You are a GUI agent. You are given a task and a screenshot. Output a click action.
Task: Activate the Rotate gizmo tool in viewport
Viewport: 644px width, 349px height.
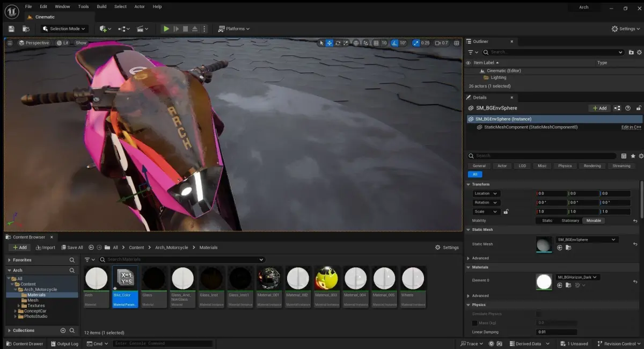338,43
